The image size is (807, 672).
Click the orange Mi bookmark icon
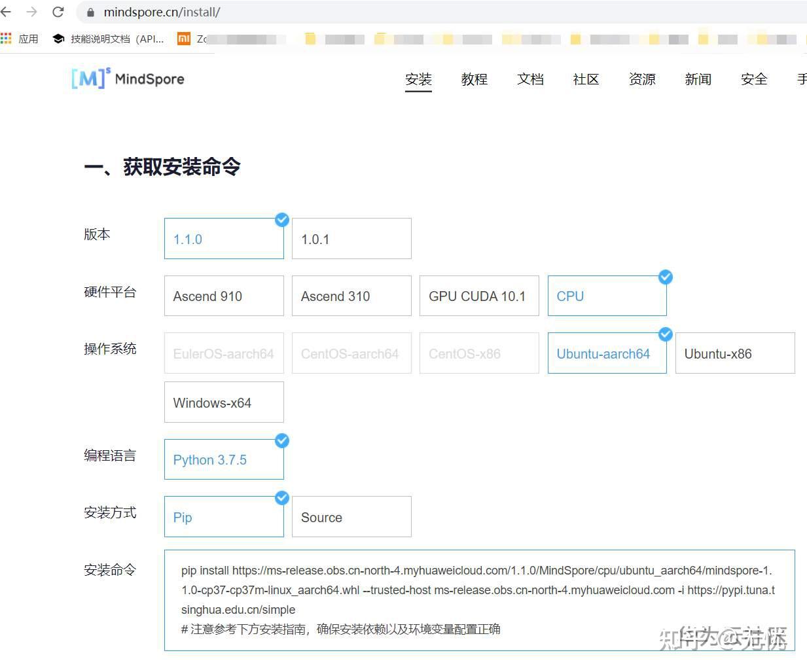[x=184, y=39]
